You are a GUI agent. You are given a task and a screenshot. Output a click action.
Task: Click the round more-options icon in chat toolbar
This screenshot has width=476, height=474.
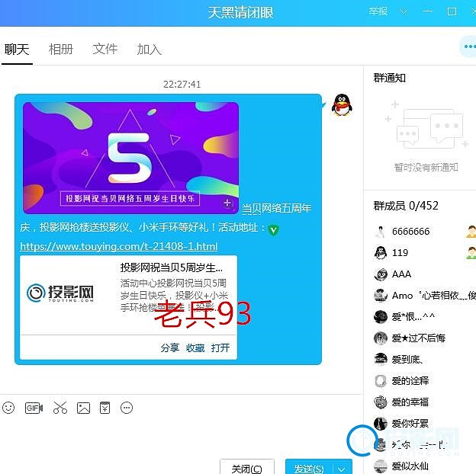(127, 408)
